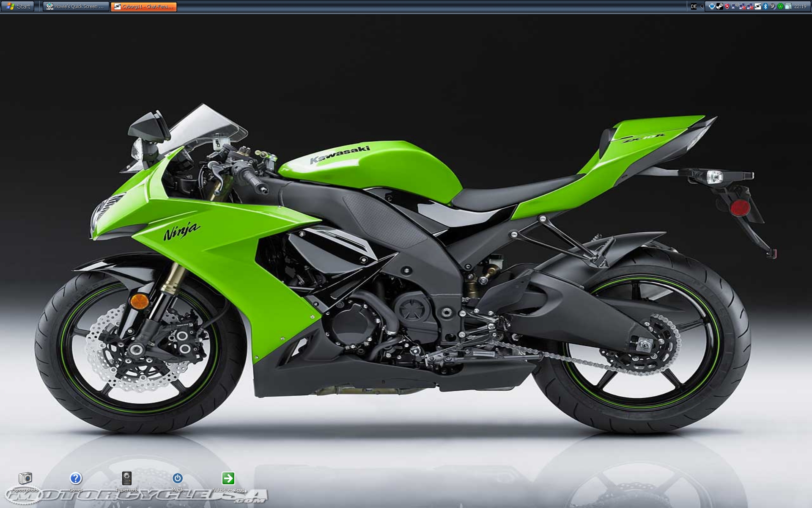Image resolution: width=812 pixels, height=508 pixels.
Task: Open the wireless network connection tray icon
Action: [x=735, y=6]
